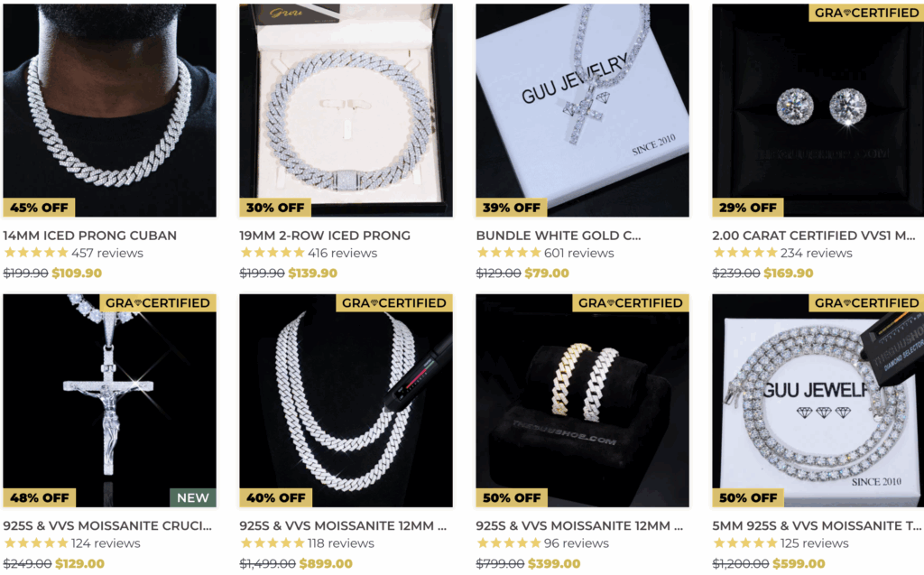924x575 pixels.
Task: Select the BUNDLE WHITE GOLD product title
Action: pos(558,236)
